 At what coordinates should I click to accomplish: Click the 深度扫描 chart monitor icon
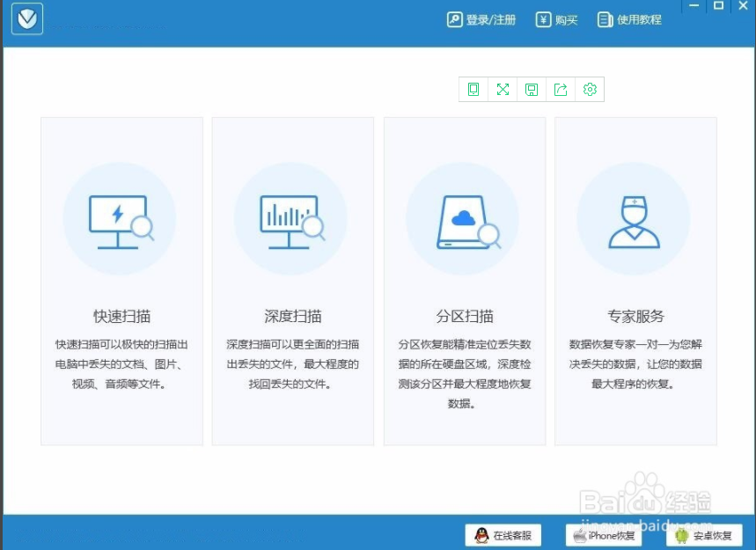click(x=292, y=222)
